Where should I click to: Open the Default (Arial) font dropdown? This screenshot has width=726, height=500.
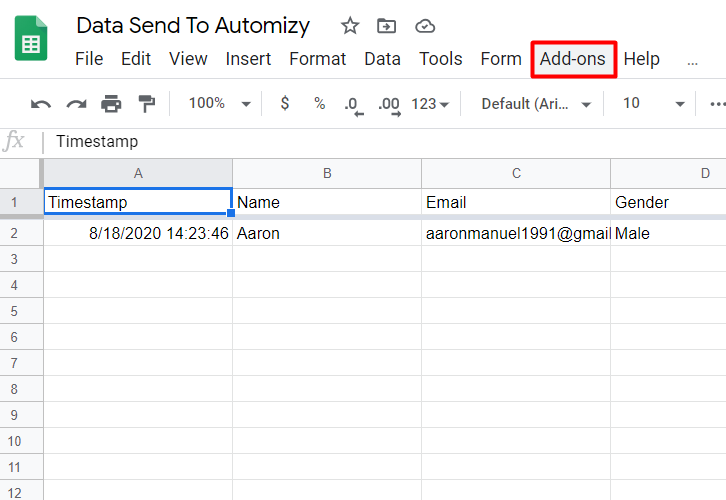pyautogui.click(x=536, y=104)
